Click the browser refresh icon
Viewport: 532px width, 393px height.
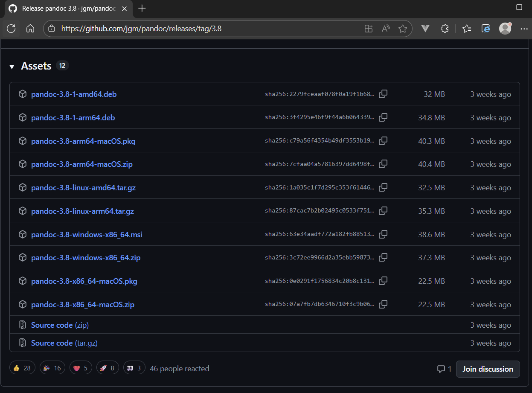click(x=11, y=29)
